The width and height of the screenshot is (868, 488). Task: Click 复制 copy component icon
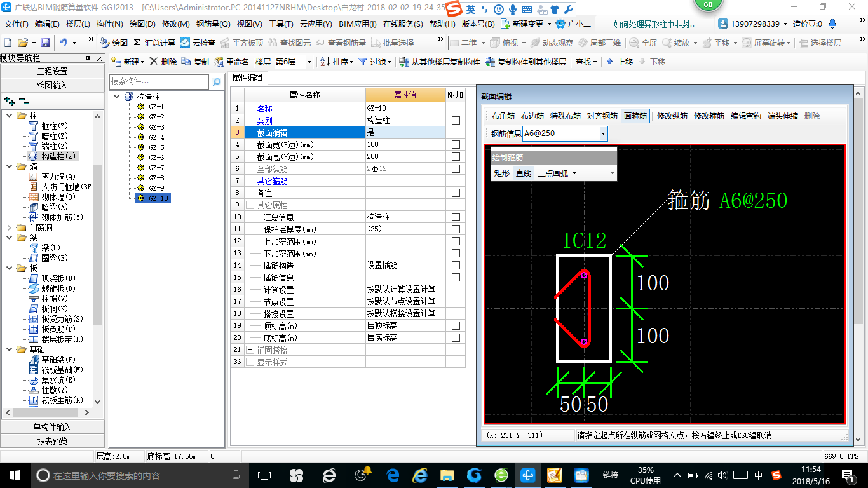pos(195,62)
